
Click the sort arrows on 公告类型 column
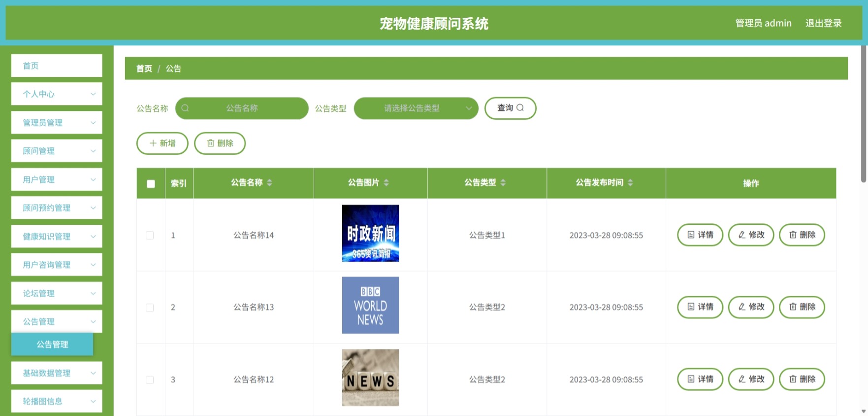click(x=503, y=183)
